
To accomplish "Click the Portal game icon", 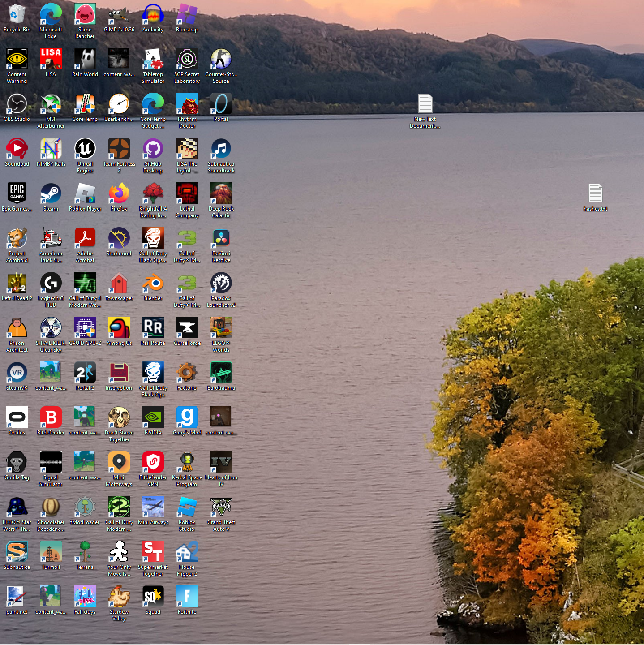I will [x=221, y=104].
